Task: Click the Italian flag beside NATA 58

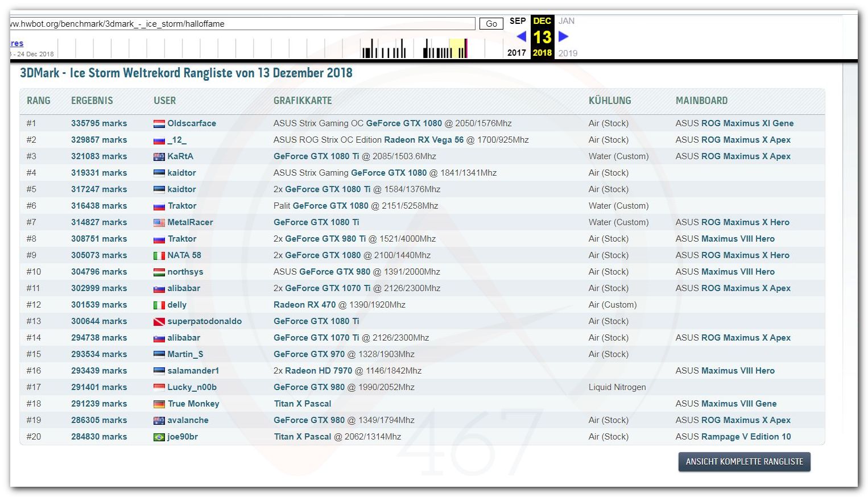Action: (x=159, y=255)
